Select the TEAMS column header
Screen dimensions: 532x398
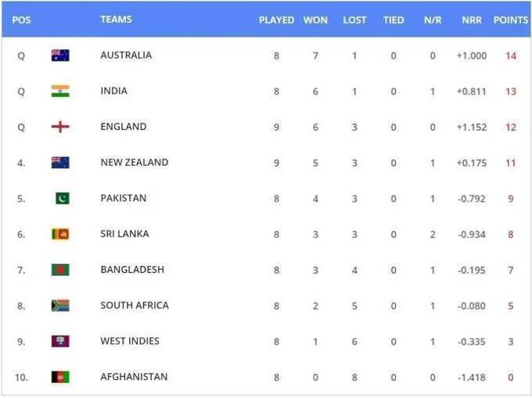116,20
